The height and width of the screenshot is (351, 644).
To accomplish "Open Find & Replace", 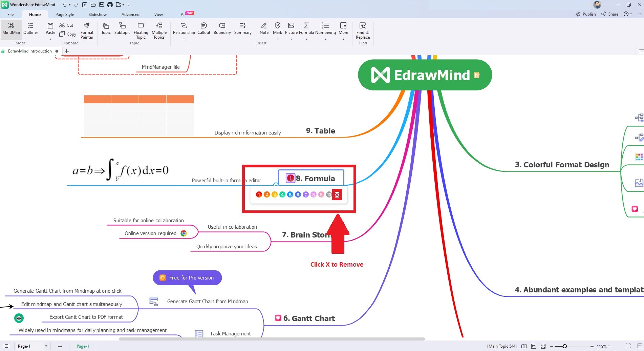I will pyautogui.click(x=363, y=30).
